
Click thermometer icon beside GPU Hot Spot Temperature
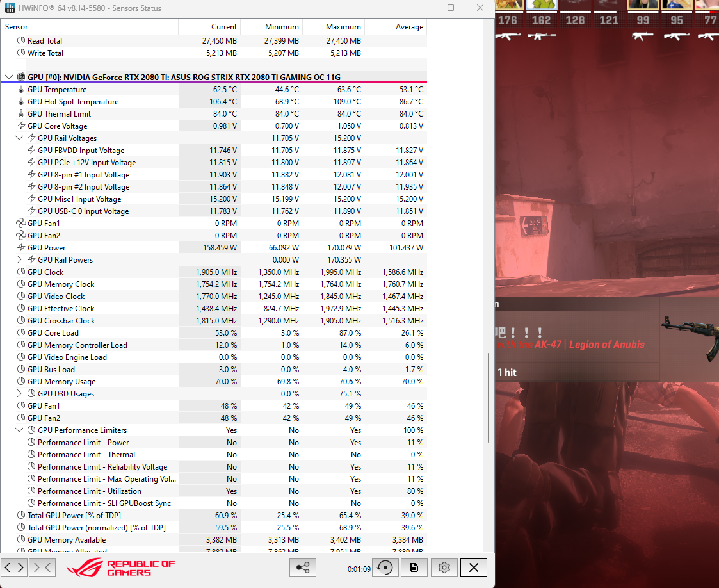click(x=21, y=101)
